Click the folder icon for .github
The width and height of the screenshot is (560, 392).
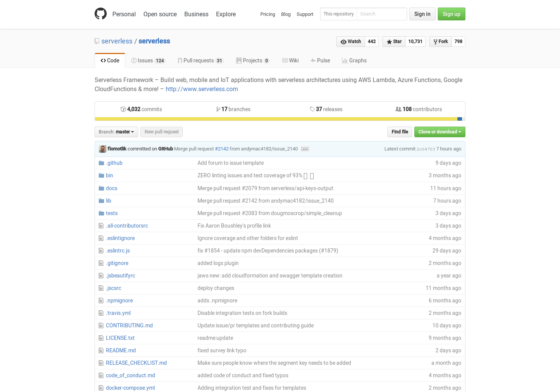(101, 163)
